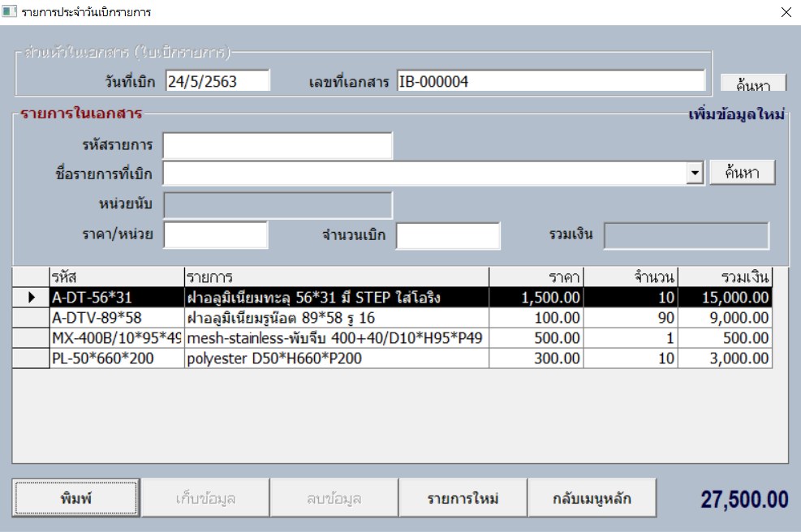Click item ฝาอลูมิเนียมรูน๊อต 89*58 รู 16

336,318
